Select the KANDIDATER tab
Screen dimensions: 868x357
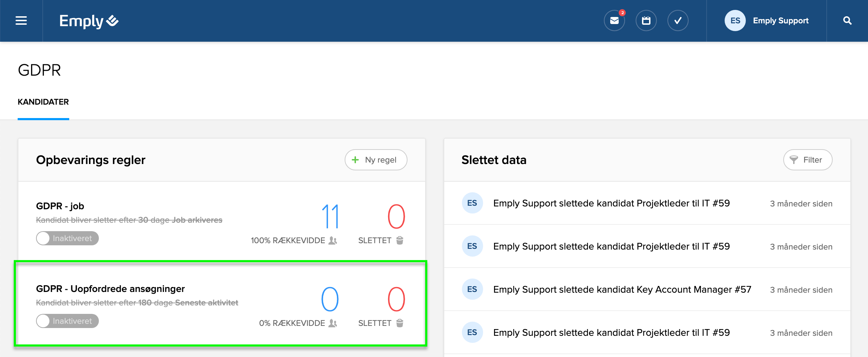tap(43, 102)
